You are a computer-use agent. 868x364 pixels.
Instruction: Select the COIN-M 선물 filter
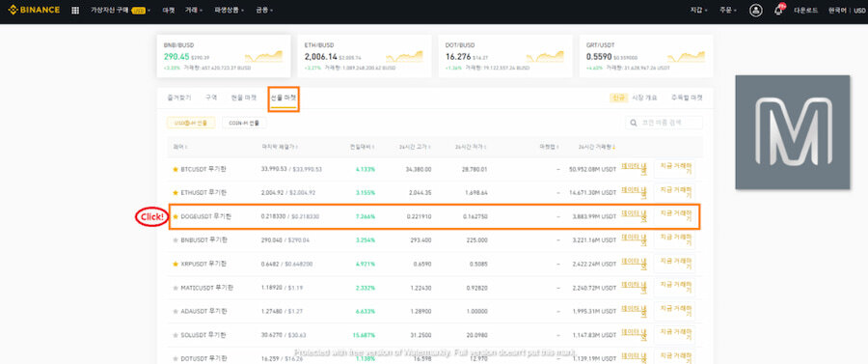(x=244, y=123)
